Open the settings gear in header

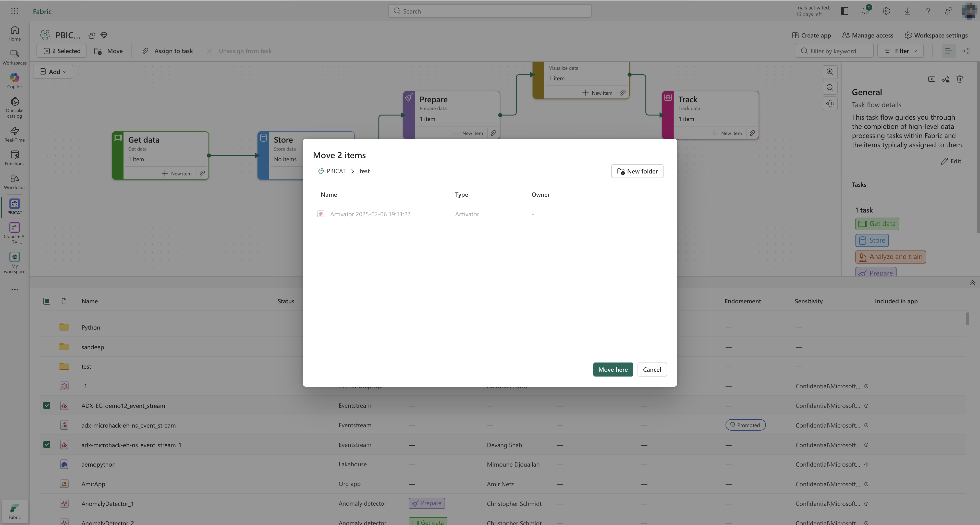(x=886, y=11)
